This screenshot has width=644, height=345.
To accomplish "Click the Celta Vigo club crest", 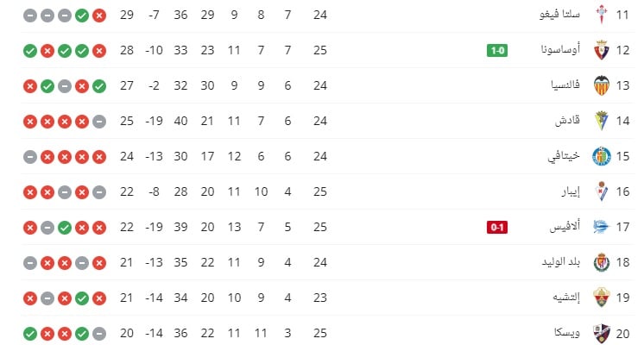I will (x=602, y=16).
